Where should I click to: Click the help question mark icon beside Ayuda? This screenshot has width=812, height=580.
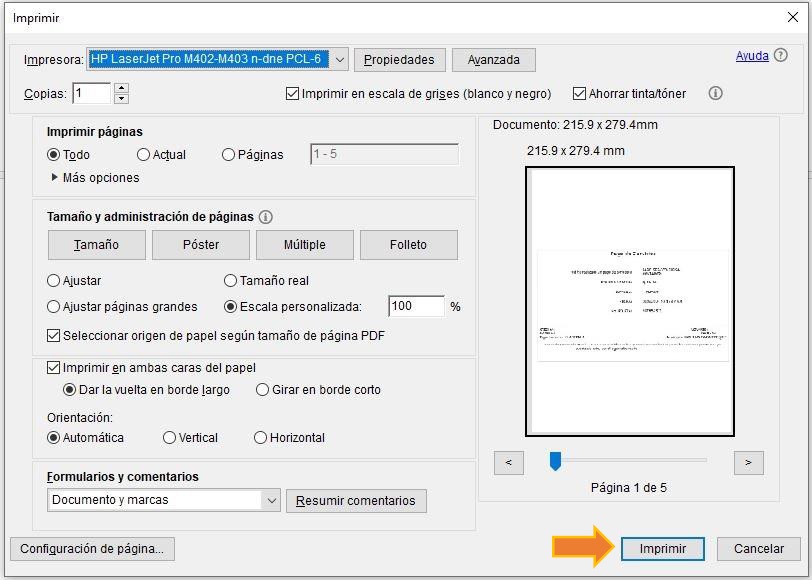click(781, 56)
